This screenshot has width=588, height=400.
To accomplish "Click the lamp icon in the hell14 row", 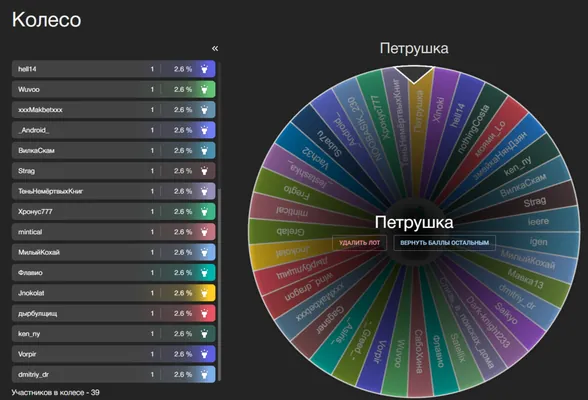I will tap(204, 69).
